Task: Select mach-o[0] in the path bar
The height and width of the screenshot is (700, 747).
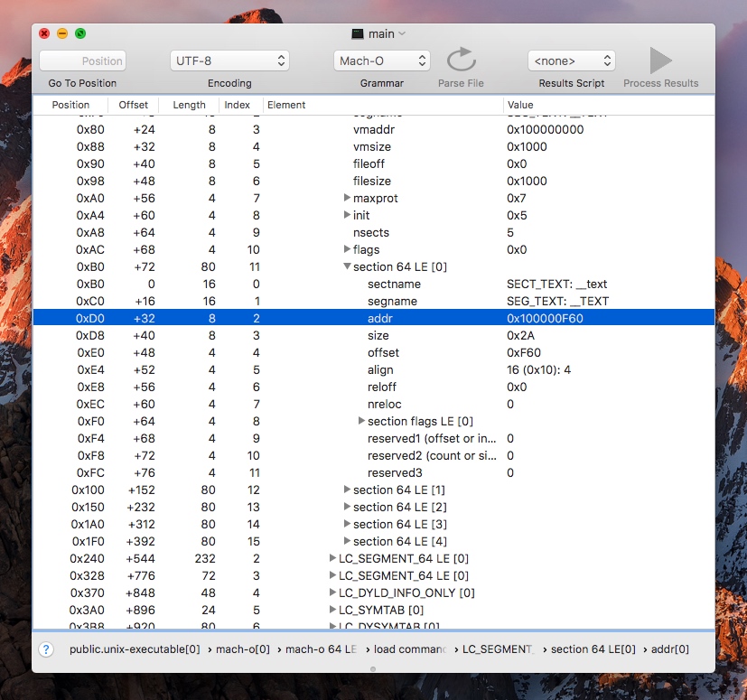Action: pos(243,649)
